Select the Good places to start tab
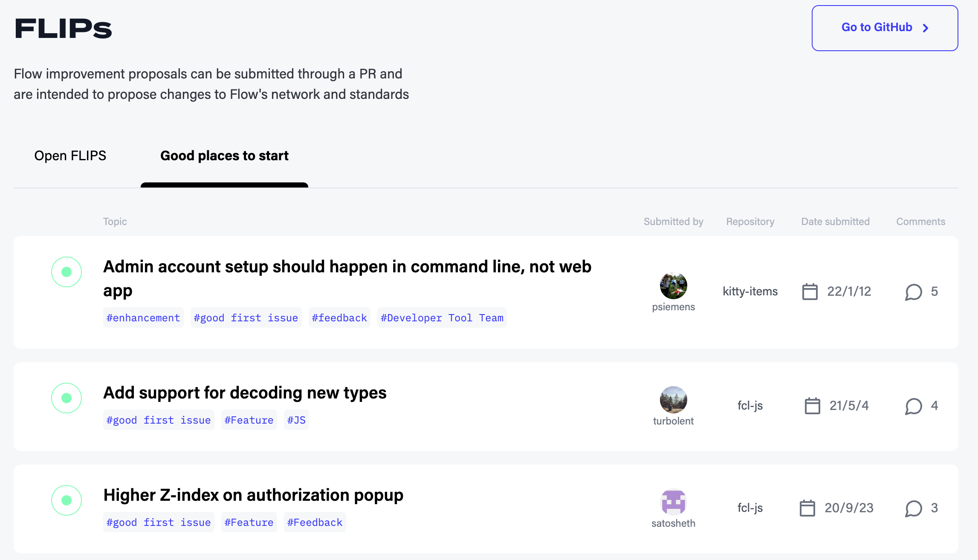This screenshot has width=978, height=560. coord(224,156)
